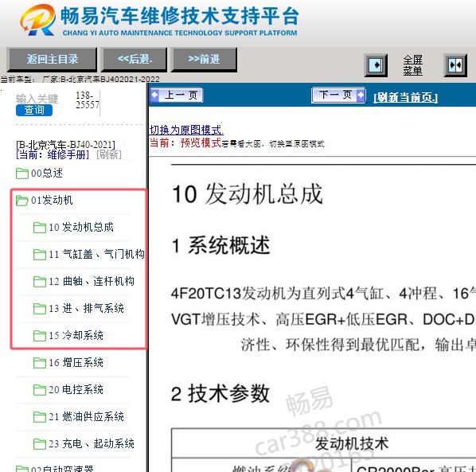476x472 pixels.
Task: Open tree item 00总述
Action: 47,173
